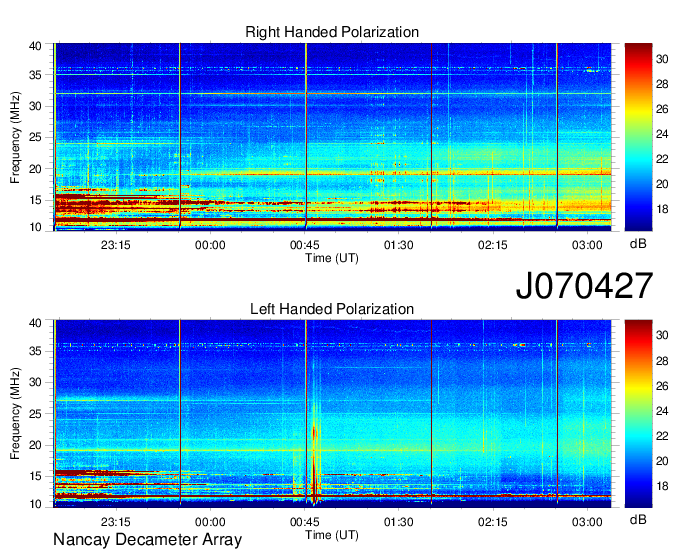Image resolution: width=680 pixels, height=552 pixels.
Task: Click the '01:30' tick on top time axis
Action: click(x=398, y=245)
